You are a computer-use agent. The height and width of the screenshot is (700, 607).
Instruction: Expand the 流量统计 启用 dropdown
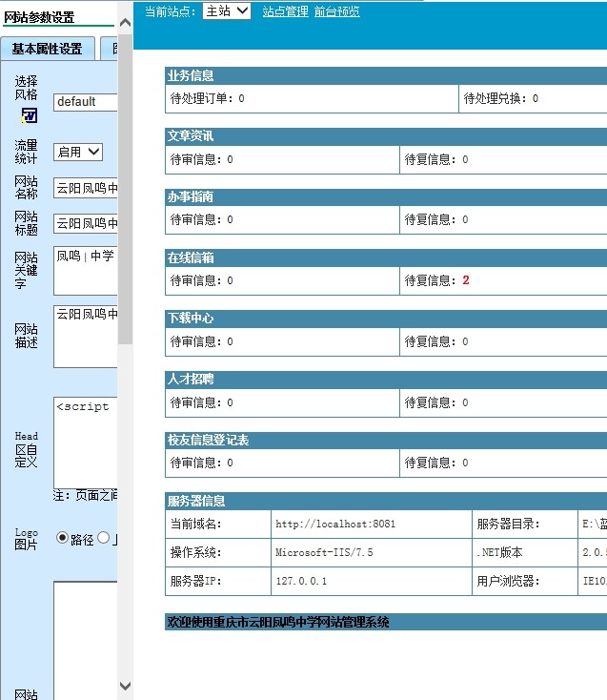click(x=78, y=152)
